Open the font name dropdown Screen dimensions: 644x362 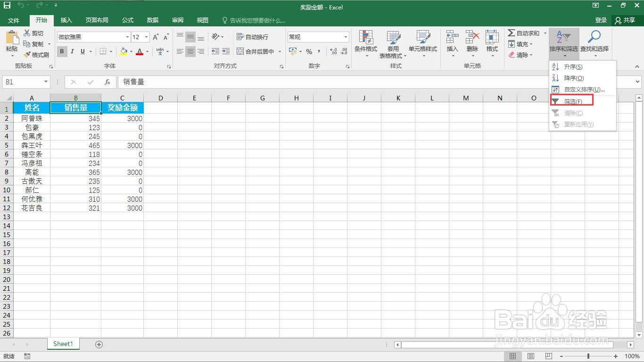click(127, 37)
